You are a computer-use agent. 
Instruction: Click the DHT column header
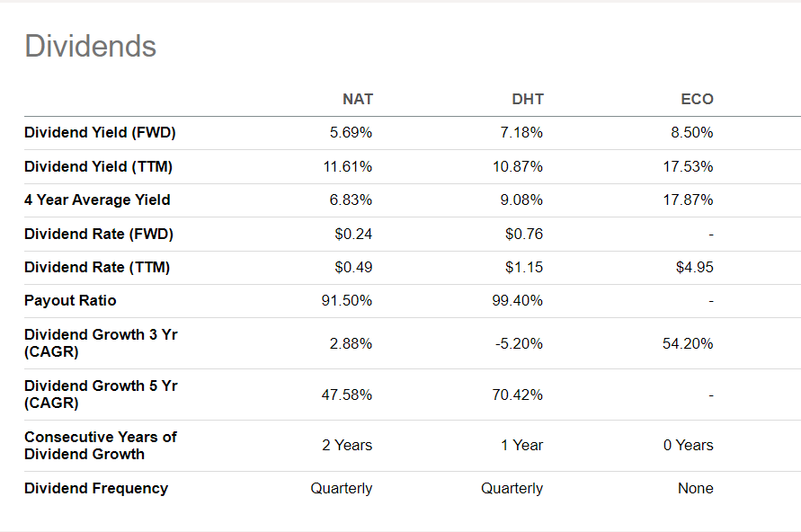528,99
